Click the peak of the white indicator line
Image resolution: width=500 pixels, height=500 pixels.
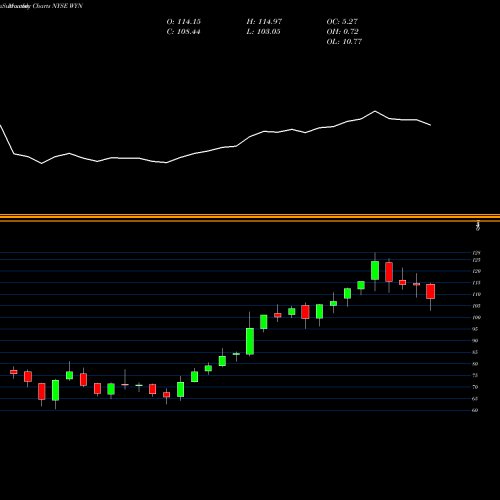coord(375,111)
